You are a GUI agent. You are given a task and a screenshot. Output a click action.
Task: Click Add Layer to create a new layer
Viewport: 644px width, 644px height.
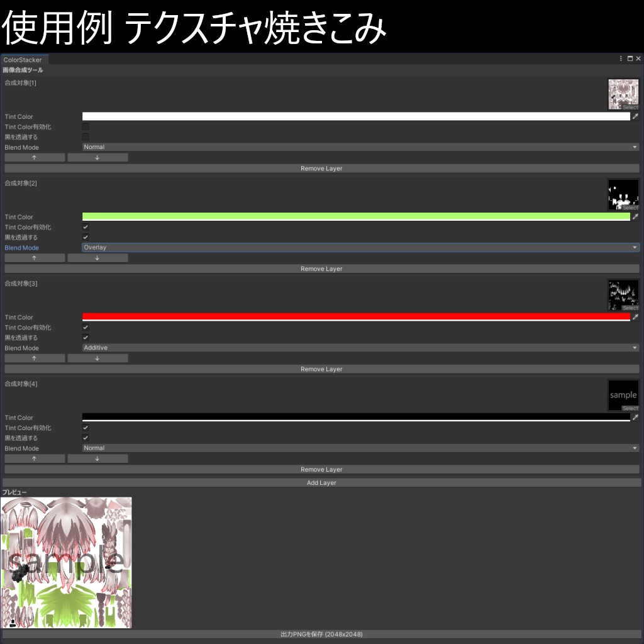click(x=321, y=482)
